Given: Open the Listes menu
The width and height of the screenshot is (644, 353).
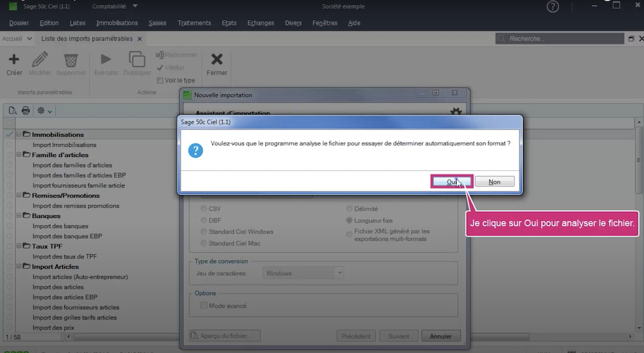Looking at the screenshot, I should click(x=77, y=23).
